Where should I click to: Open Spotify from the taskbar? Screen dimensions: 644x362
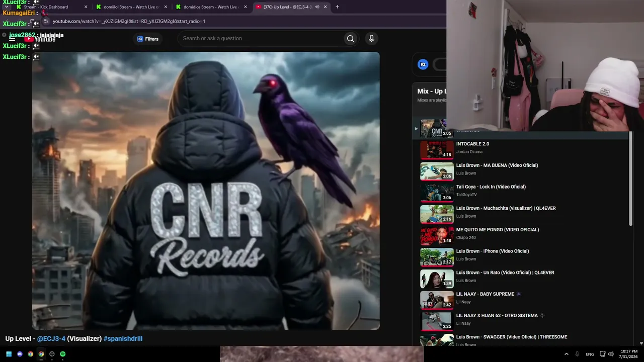[x=63, y=354]
